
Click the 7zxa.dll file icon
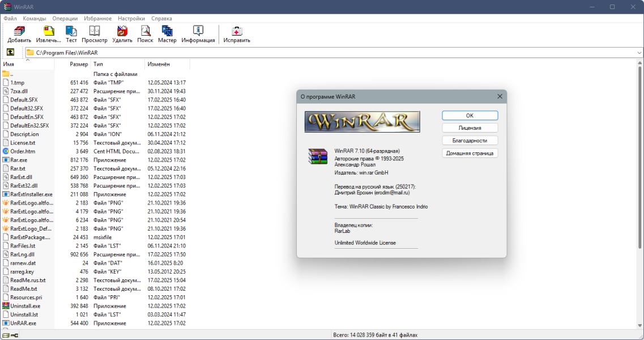6,91
